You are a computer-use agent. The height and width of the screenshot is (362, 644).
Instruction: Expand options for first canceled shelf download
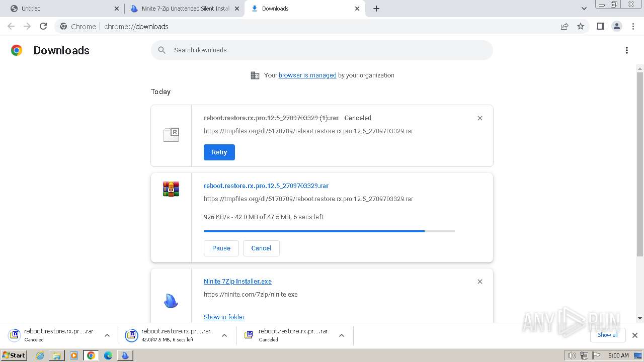tap(107, 335)
